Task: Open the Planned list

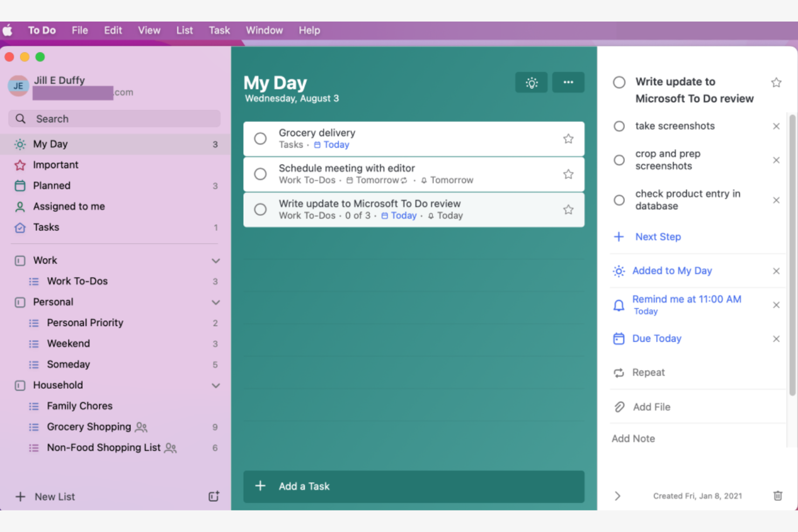Action: pos(115,186)
